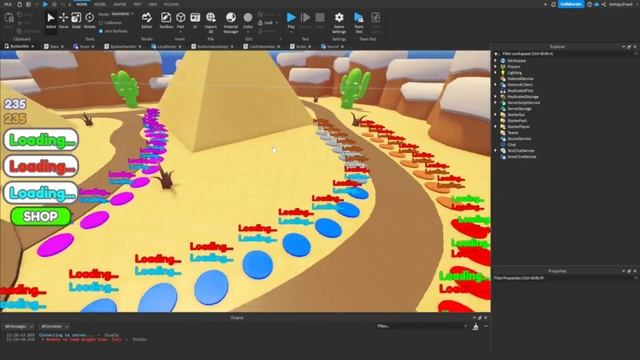Open the MODEL ribbon tab

click(x=100, y=4)
